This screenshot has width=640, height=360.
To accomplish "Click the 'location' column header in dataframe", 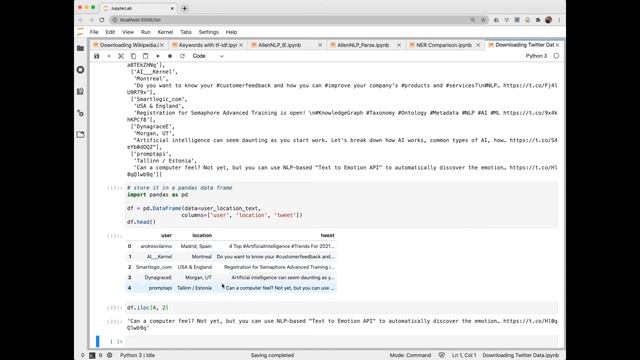I will 202,236.
